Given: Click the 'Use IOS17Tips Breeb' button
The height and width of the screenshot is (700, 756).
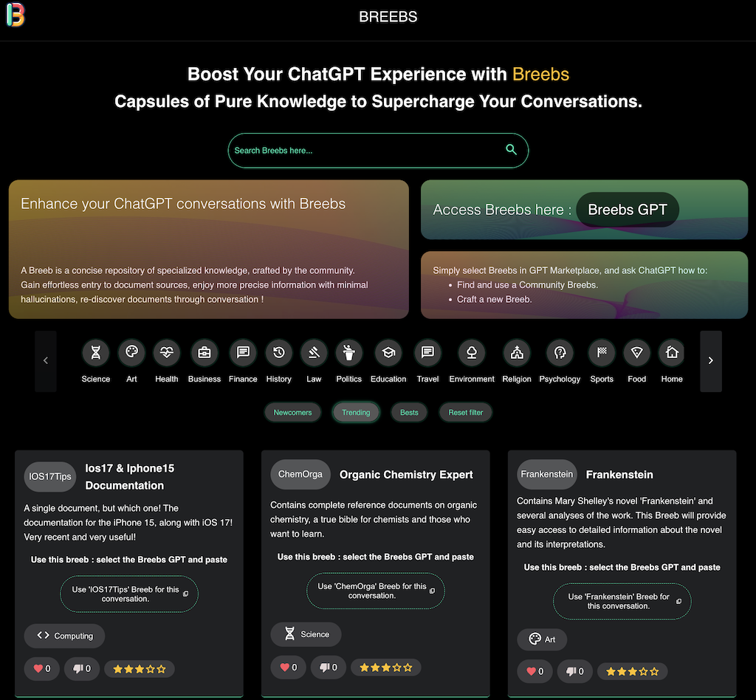Looking at the screenshot, I should coord(129,594).
